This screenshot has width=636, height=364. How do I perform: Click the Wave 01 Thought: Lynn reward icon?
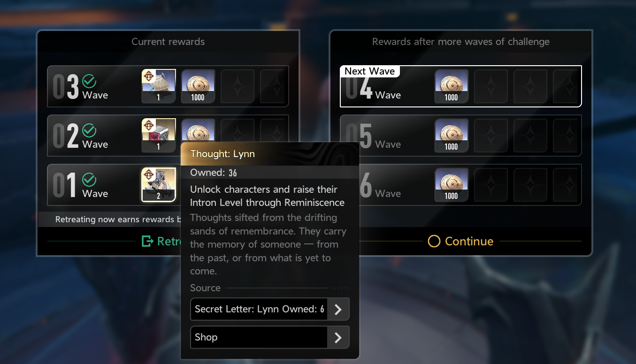click(159, 185)
